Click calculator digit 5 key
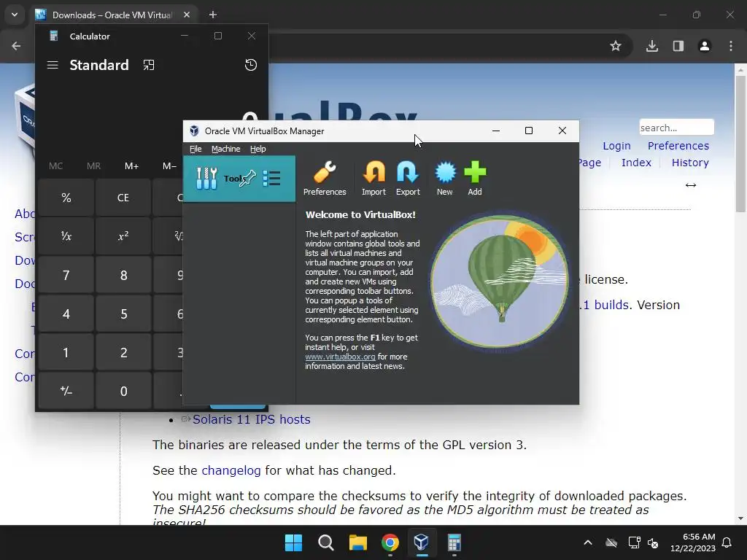747x560 pixels. point(123,314)
